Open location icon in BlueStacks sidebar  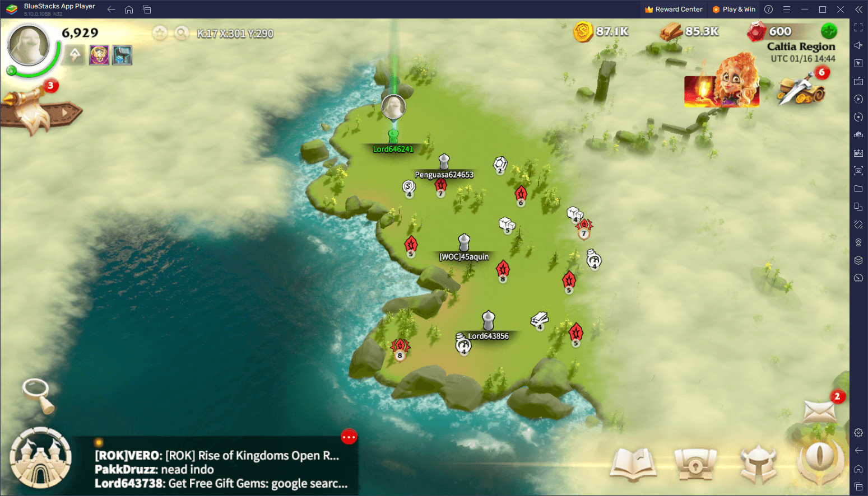pos(858,242)
